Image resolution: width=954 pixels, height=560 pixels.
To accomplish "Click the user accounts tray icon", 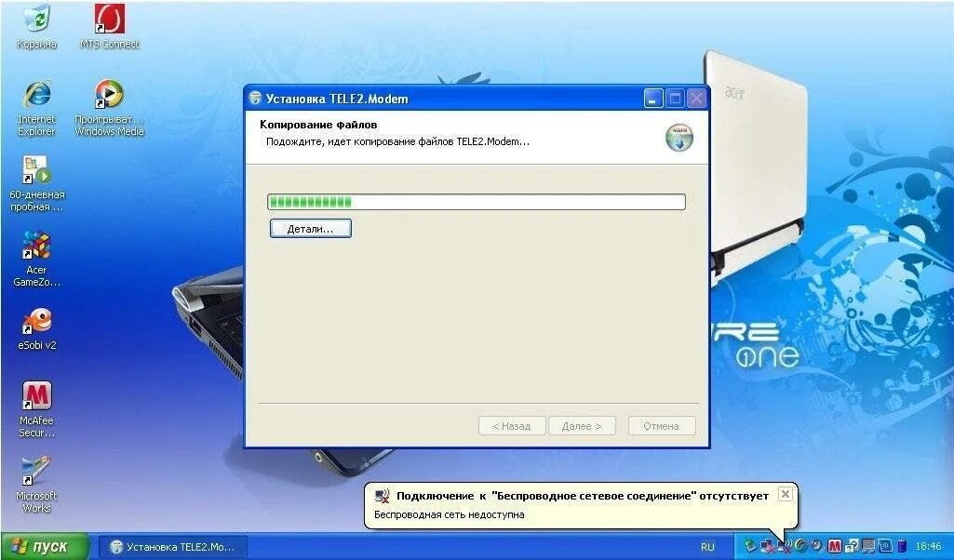I will pos(852,546).
